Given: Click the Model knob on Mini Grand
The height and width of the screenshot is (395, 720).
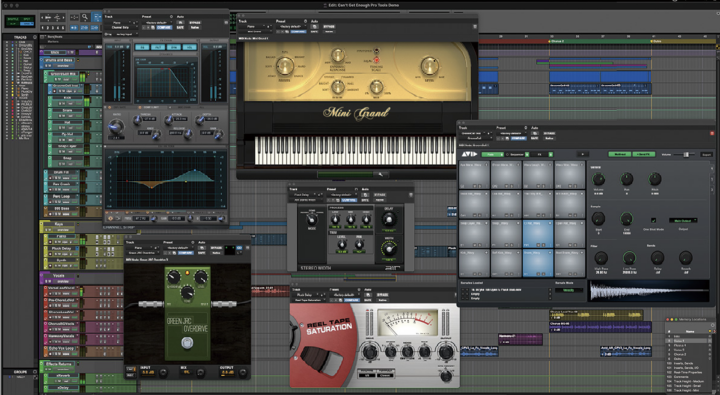Looking at the screenshot, I should 284,67.
